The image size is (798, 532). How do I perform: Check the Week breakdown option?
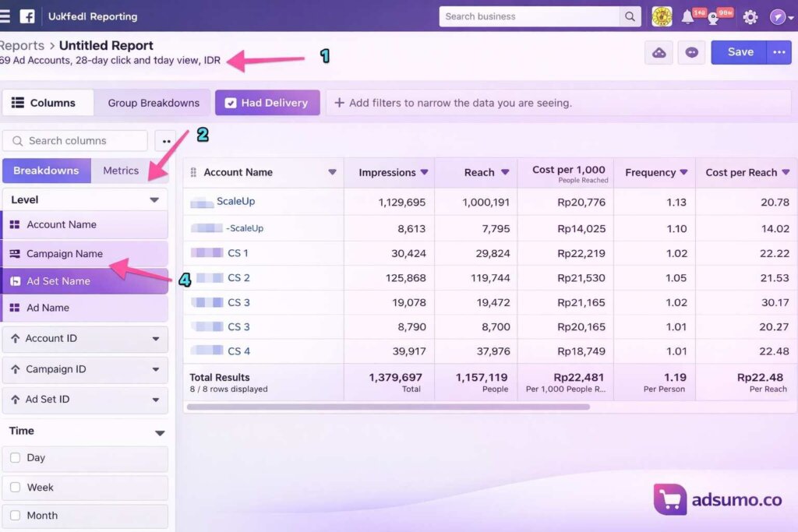point(16,488)
